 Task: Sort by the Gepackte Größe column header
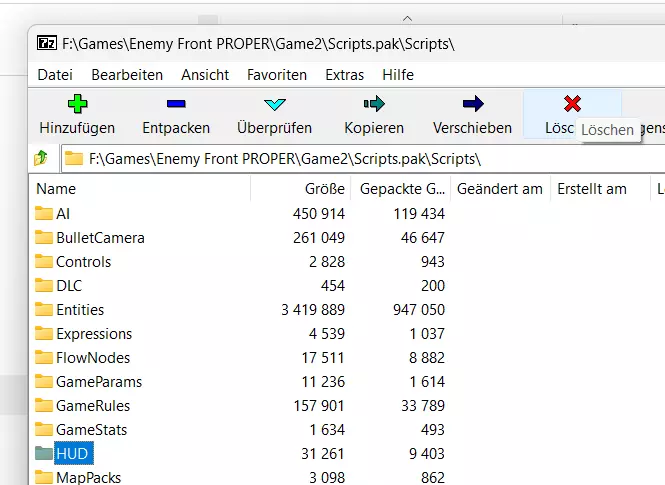400,189
